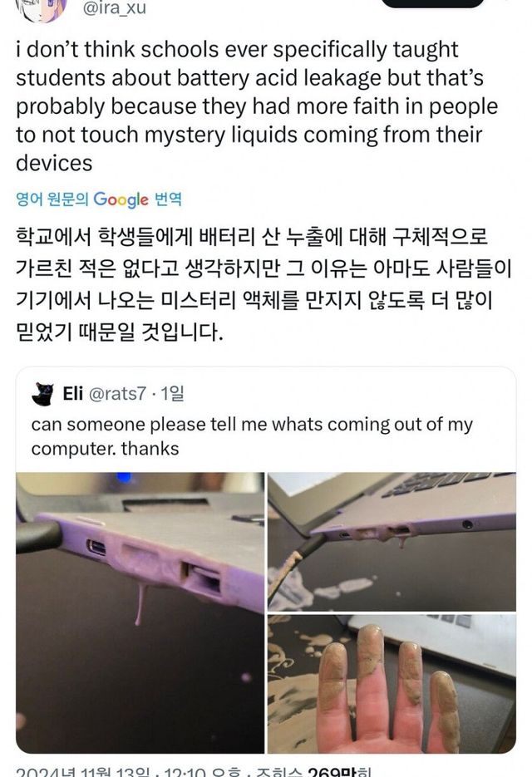
Task: Click the colorful Google logo
Action: pos(121,199)
